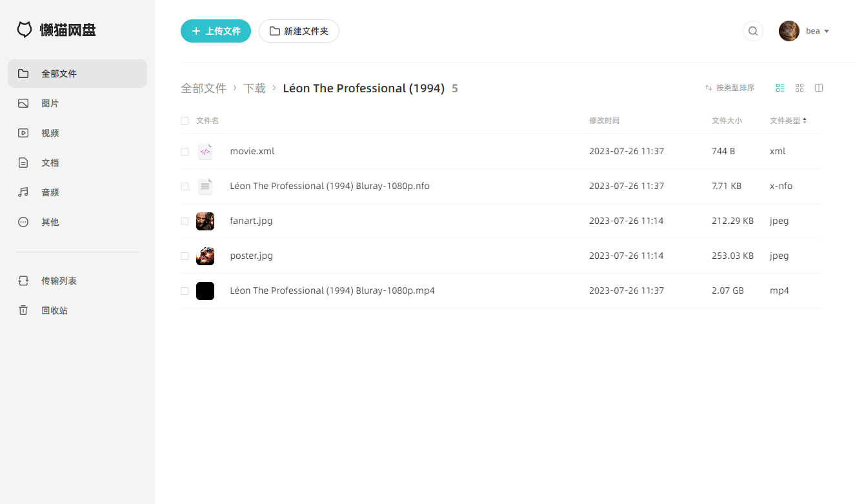Switch to list view icon

pyautogui.click(x=780, y=88)
